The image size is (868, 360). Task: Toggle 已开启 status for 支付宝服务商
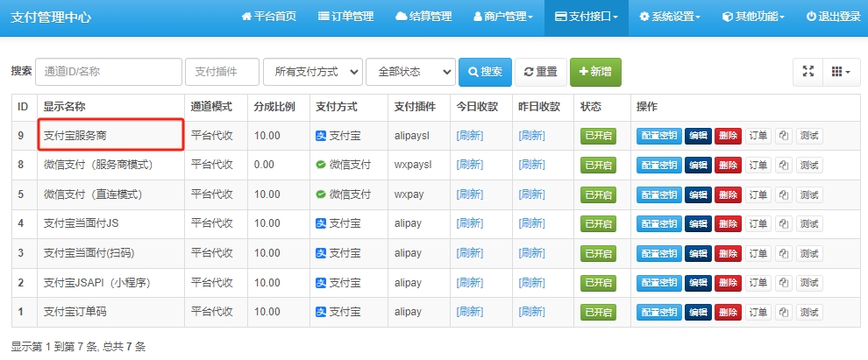click(x=599, y=136)
